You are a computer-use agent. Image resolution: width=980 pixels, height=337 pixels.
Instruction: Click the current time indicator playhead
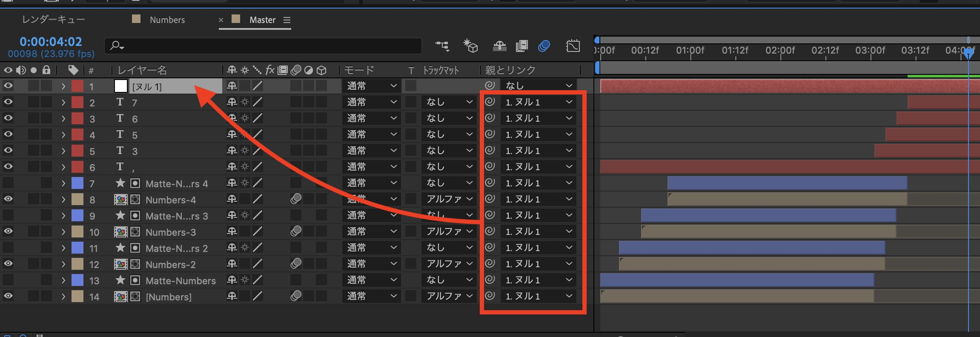tap(969, 53)
